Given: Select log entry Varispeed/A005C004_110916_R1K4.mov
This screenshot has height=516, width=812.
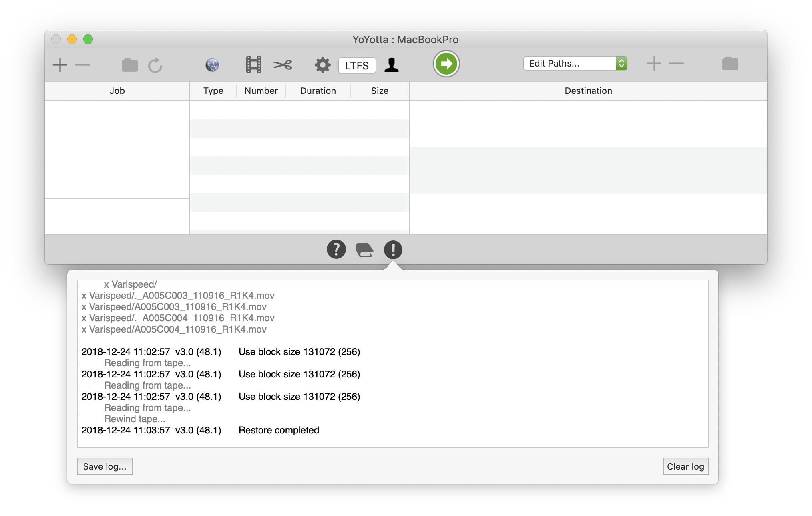Looking at the screenshot, I should pos(174,329).
